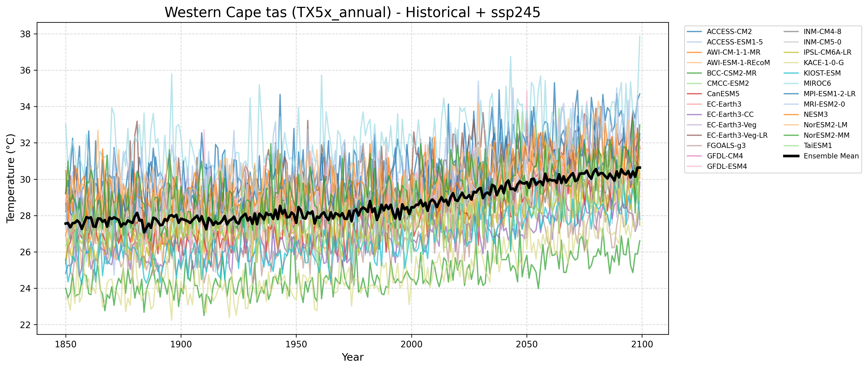Click the CanESM5 legend line swatch
868x369 pixels.
(x=695, y=94)
